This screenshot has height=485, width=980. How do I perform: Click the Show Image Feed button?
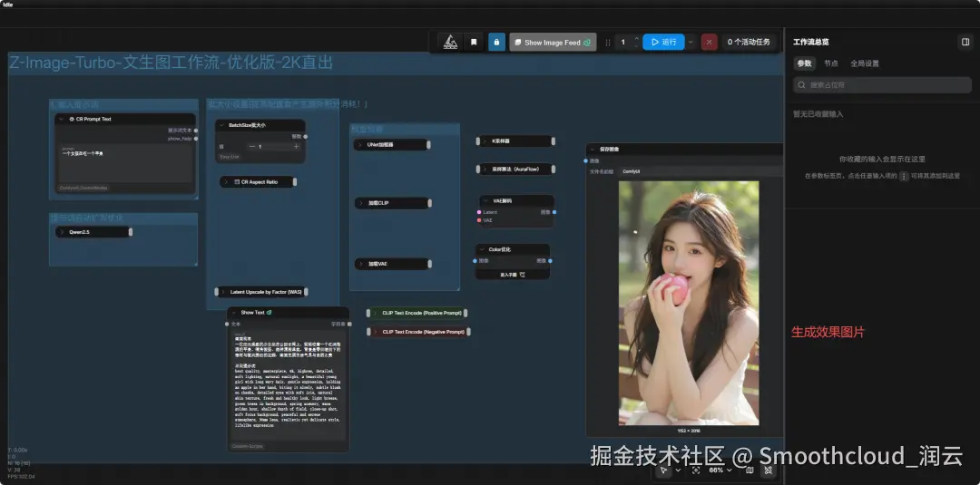coord(553,43)
